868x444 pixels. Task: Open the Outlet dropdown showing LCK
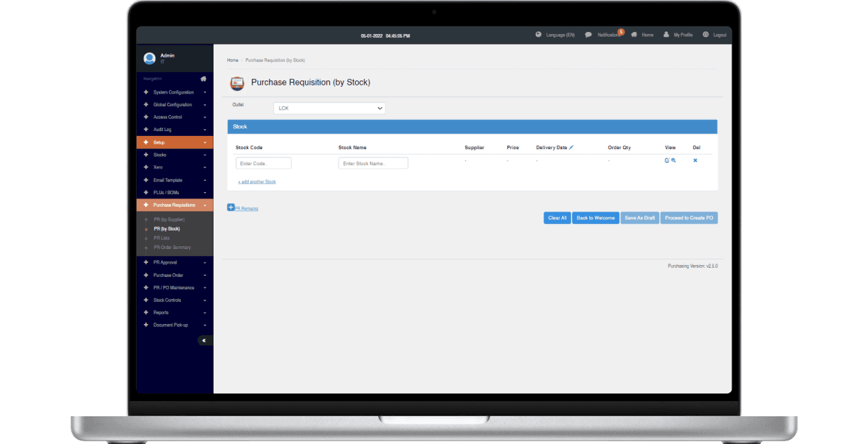pyautogui.click(x=329, y=108)
